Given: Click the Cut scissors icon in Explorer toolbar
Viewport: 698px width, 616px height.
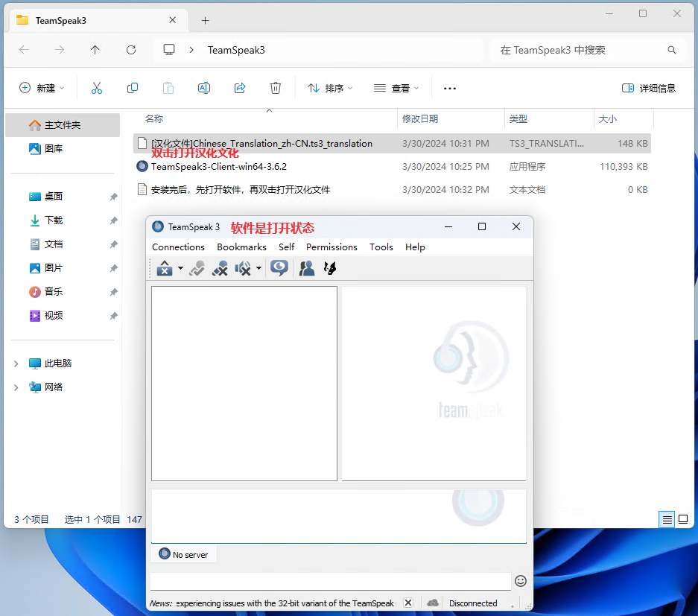Looking at the screenshot, I should (x=97, y=88).
